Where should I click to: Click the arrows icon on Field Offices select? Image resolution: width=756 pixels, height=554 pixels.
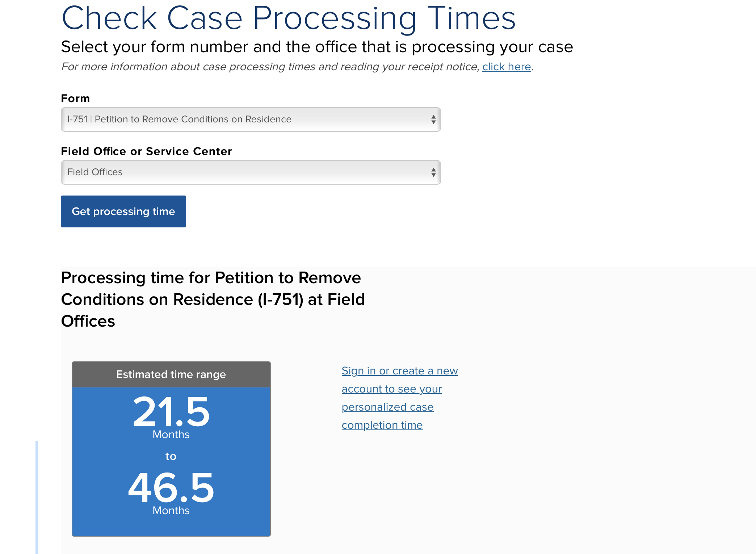[x=433, y=172]
